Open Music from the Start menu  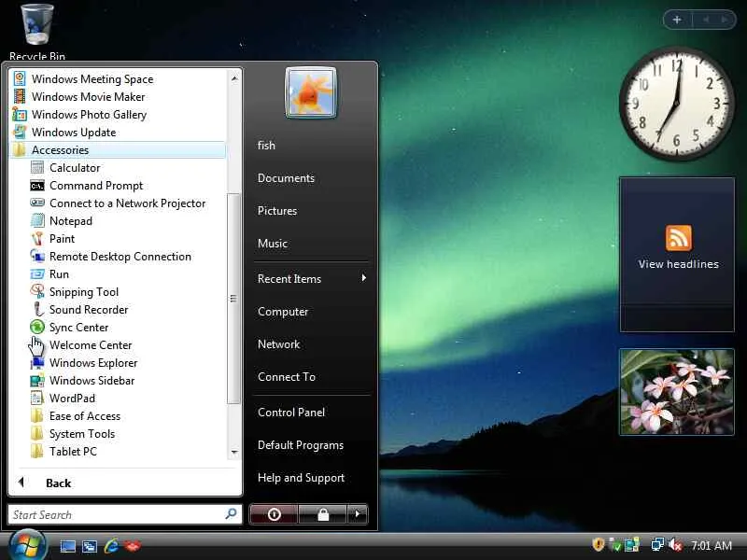(x=273, y=244)
